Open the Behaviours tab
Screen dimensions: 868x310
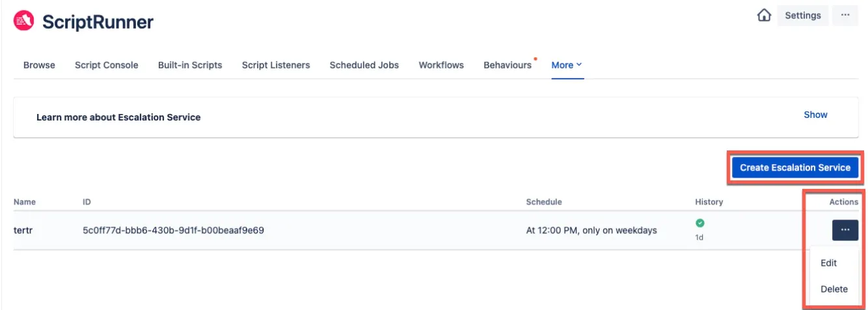tap(508, 65)
